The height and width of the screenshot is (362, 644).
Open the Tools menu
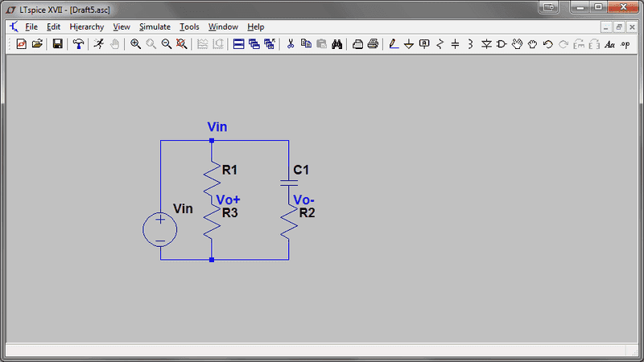click(189, 27)
